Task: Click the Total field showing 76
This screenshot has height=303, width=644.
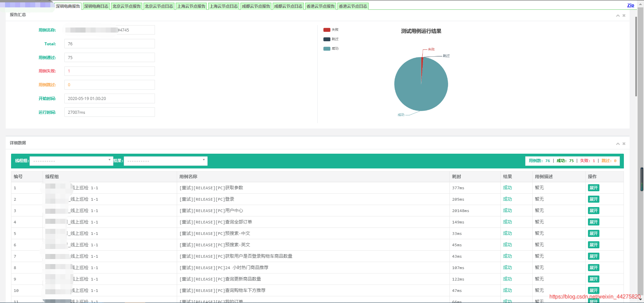Action: (x=110, y=44)
